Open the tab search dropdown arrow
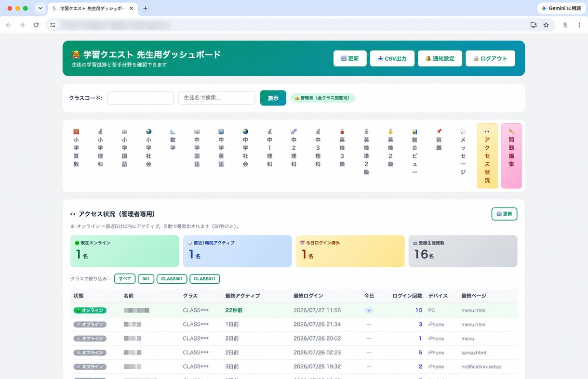 (40, 8)
